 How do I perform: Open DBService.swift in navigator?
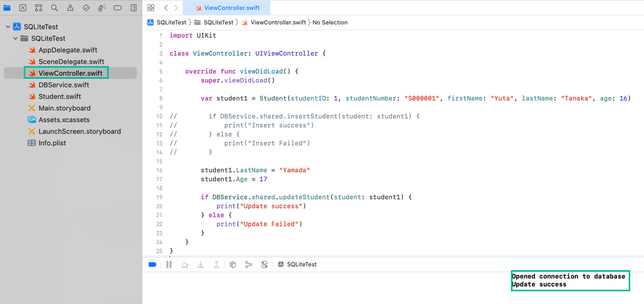coord(63,85)
